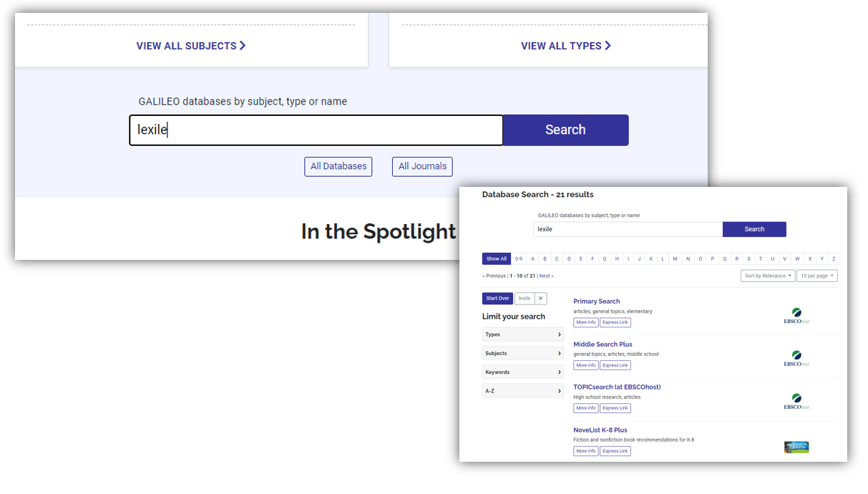The width and height of the screenshot is (868, 494).
Task: Click Express Link for TOPICsearch
Action: 615,408
